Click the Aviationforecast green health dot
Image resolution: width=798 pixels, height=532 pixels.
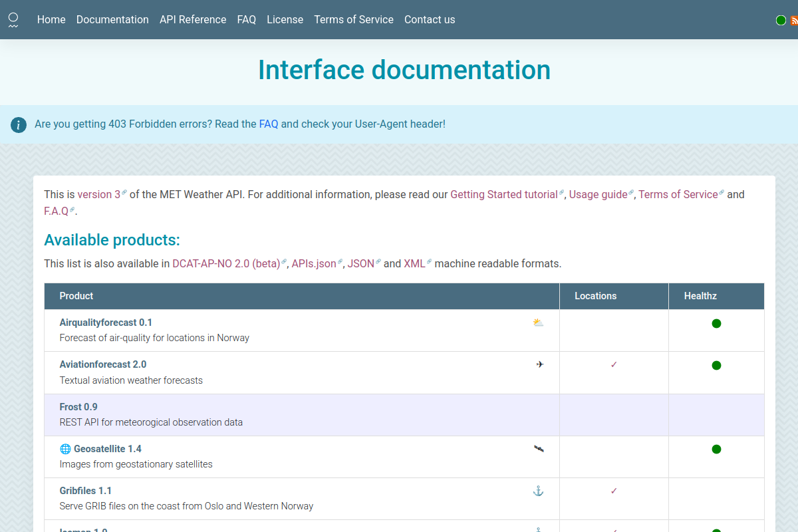(716, 365)
